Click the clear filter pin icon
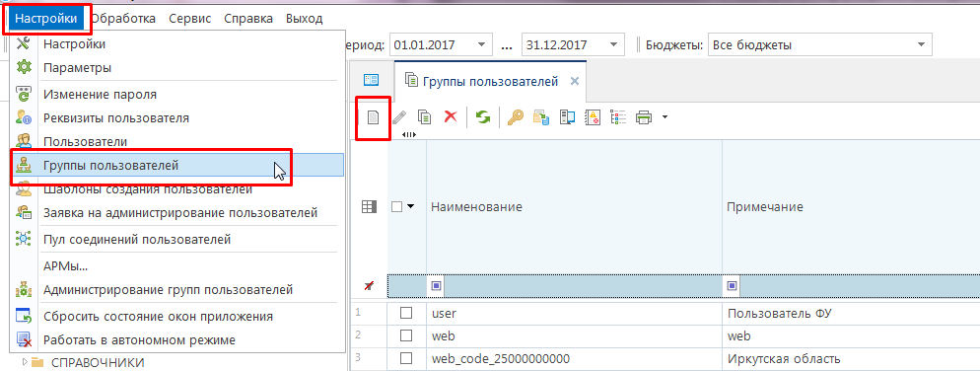The image size is (980, 371). [x=370, y=286]
